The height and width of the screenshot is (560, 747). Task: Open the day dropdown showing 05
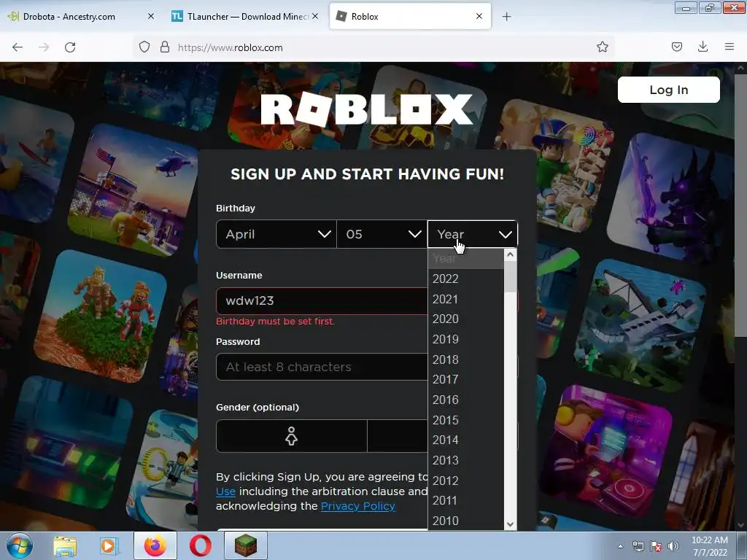[382, 234]
